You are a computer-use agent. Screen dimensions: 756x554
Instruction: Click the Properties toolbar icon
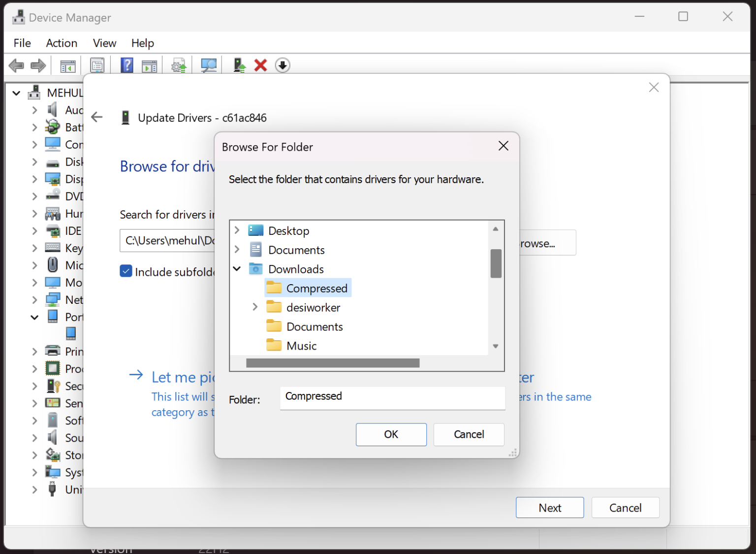coord(97,65)
